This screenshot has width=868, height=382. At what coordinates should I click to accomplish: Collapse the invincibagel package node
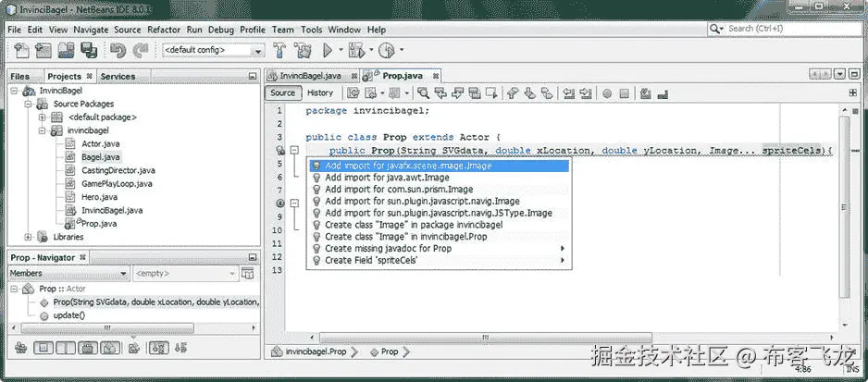[x=42, y=130]
